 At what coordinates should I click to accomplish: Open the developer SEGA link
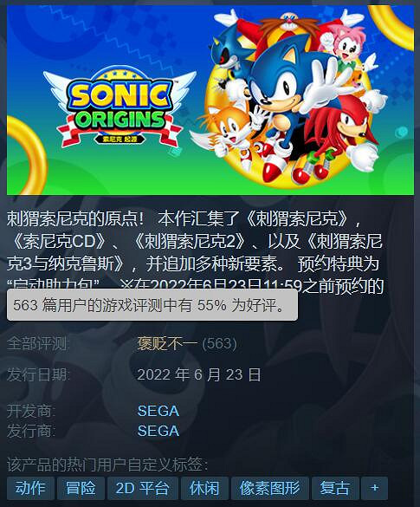point(158,411)
